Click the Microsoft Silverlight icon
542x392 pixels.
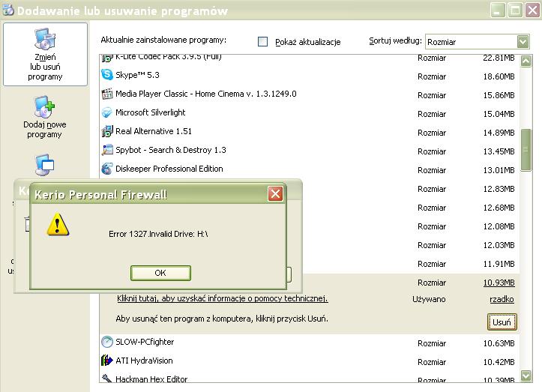point(107,112)
